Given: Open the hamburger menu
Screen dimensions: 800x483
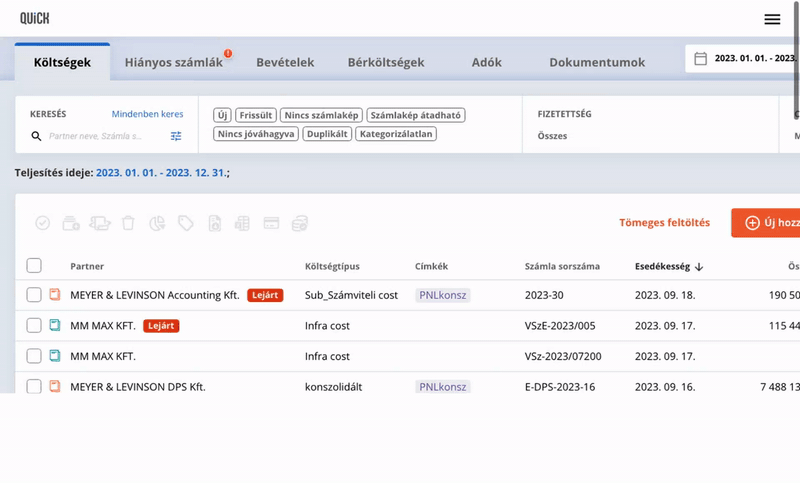Looking at the screenshot, I should [x=772, y=19].
